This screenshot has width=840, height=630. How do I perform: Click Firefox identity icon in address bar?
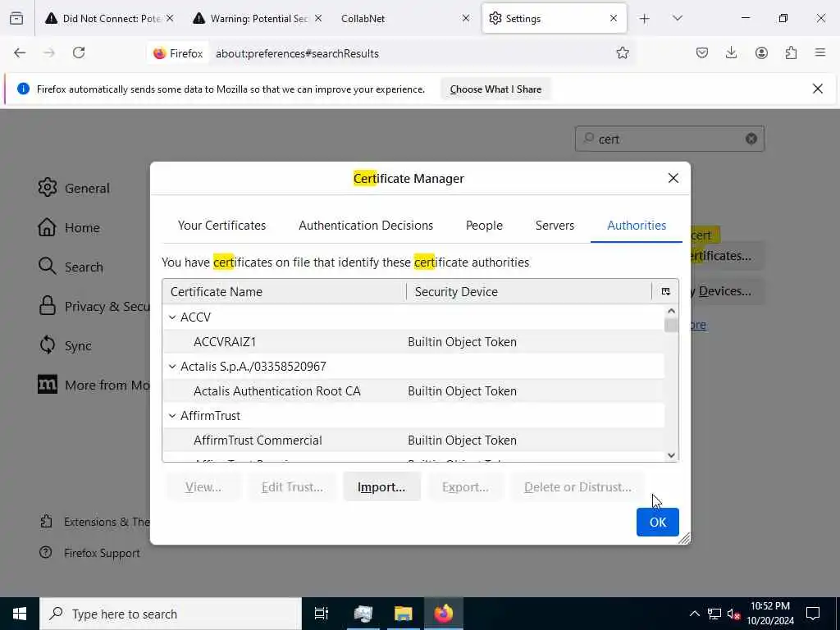coord(178,53)
